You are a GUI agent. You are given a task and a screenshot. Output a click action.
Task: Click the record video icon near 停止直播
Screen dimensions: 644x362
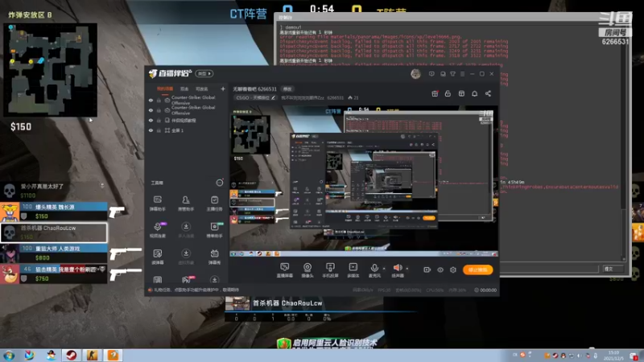point(427,269)
